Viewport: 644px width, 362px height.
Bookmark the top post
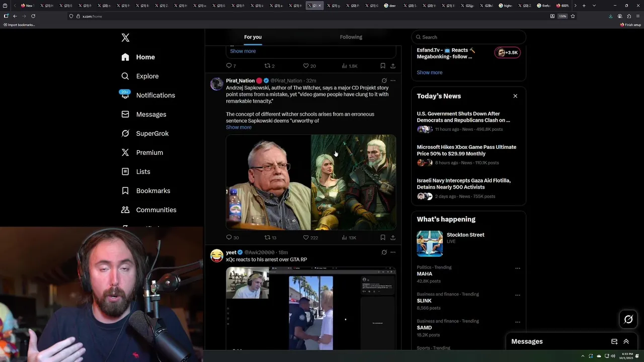(383, 66)
